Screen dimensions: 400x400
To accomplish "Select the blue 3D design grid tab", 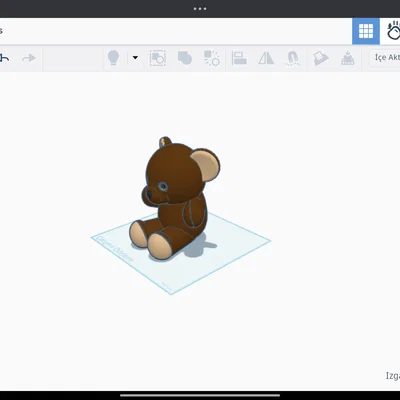I will pyautogui.click(x=366, y=31).
